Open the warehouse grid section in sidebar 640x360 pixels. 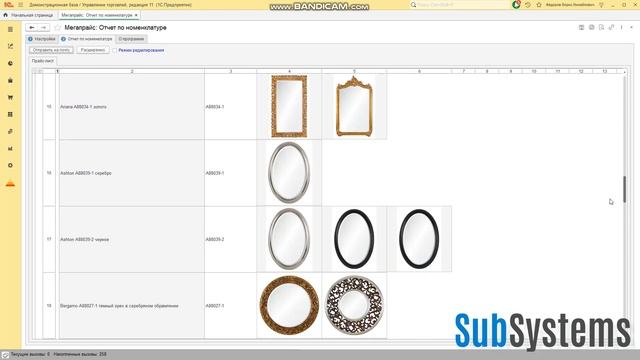pos(11,114)
